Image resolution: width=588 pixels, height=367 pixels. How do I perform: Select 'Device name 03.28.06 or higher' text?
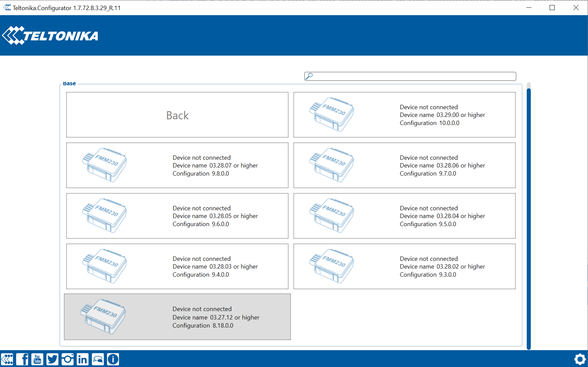coord(443,165)
